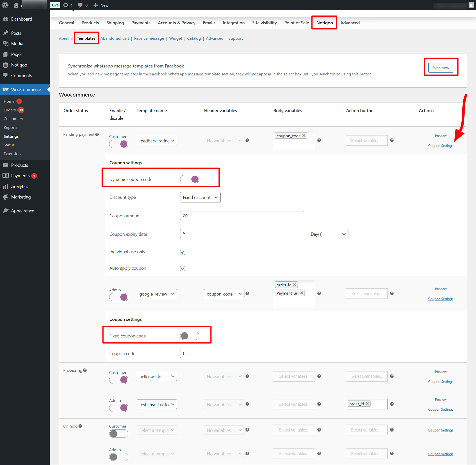The image size is (476, 465).
Task: Open Coupon Settings for Pending payment Customer
Action: tap(441, 146)
